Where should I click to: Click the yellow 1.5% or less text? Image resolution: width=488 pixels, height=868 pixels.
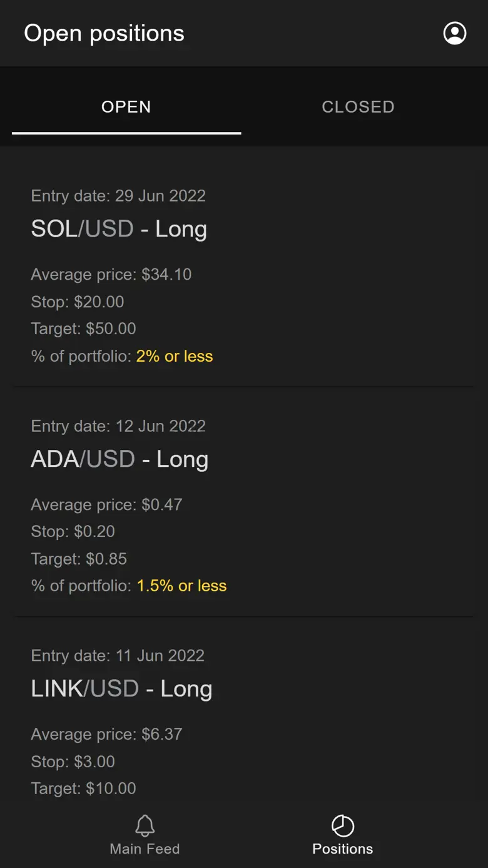pos(181,586)
